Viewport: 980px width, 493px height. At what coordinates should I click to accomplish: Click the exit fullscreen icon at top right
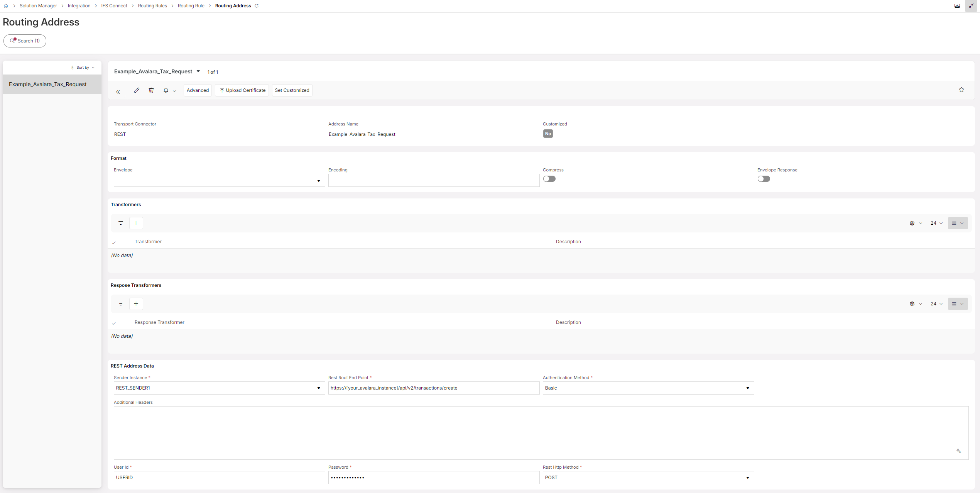[971, 6]
